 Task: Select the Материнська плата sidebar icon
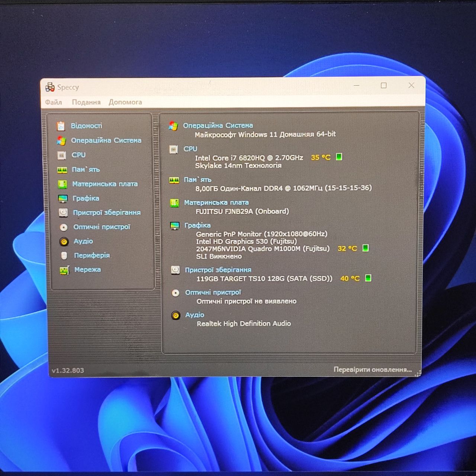tap(62, 184)
